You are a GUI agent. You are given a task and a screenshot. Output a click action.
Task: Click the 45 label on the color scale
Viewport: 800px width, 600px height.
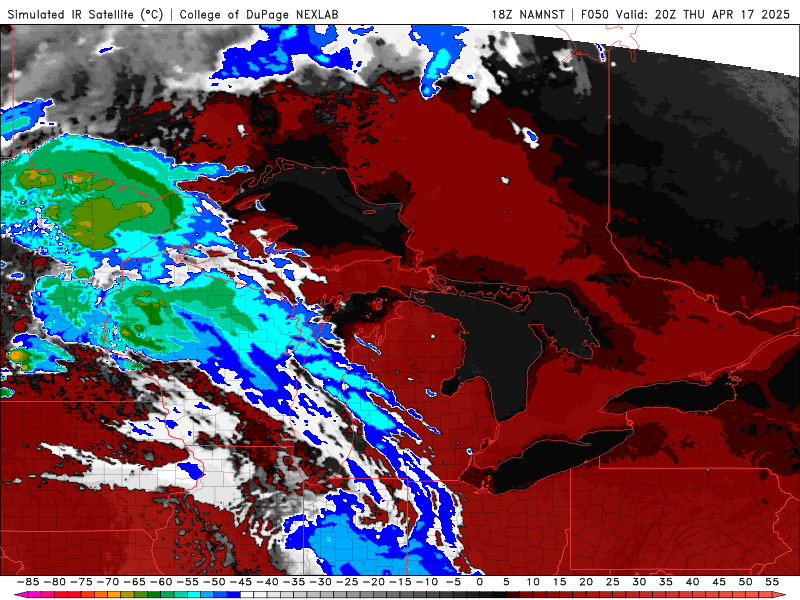[x=719, y=582]
